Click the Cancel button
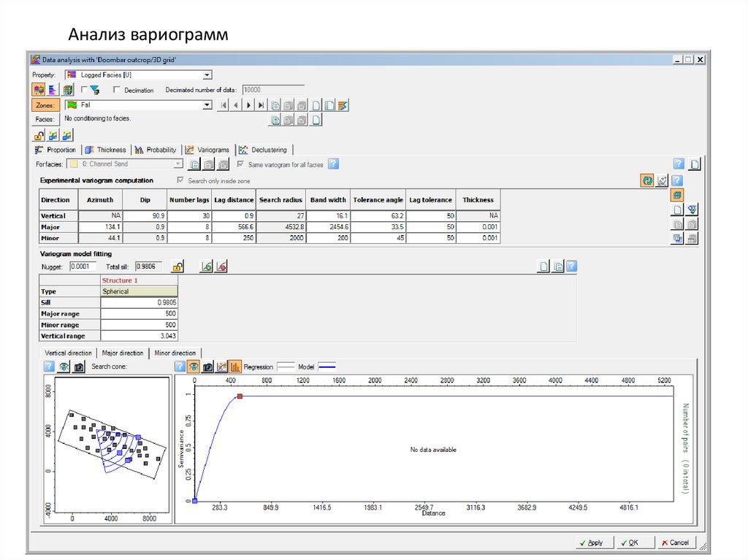The width and height of the screenshot is (748, 560). click(x=676, y=542)
